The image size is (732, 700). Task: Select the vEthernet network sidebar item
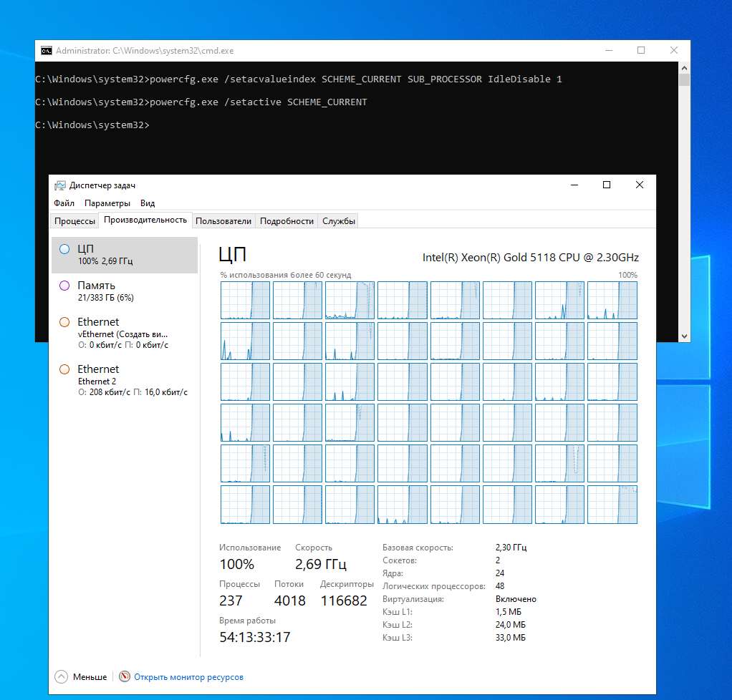point(125,334)
